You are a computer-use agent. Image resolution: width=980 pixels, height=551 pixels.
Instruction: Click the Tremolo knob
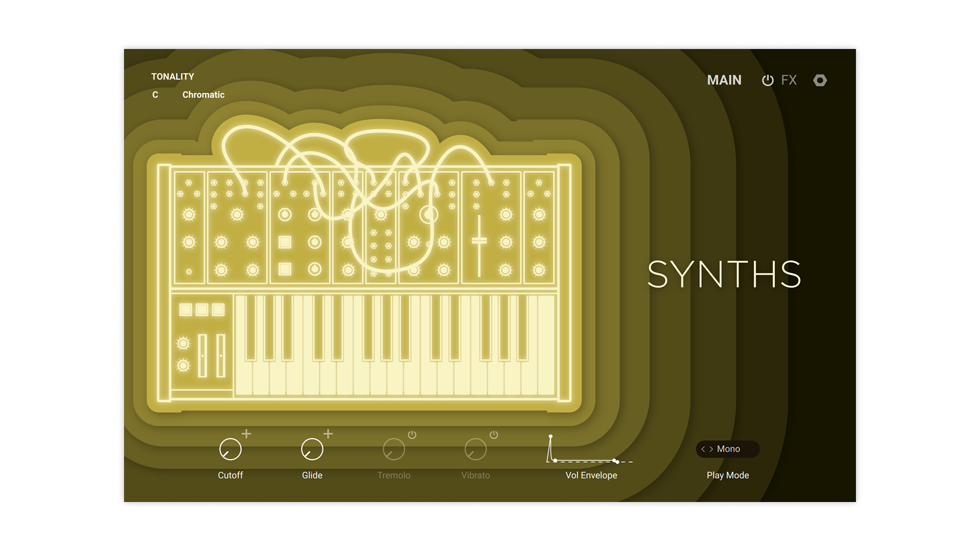tap(394, 449)
